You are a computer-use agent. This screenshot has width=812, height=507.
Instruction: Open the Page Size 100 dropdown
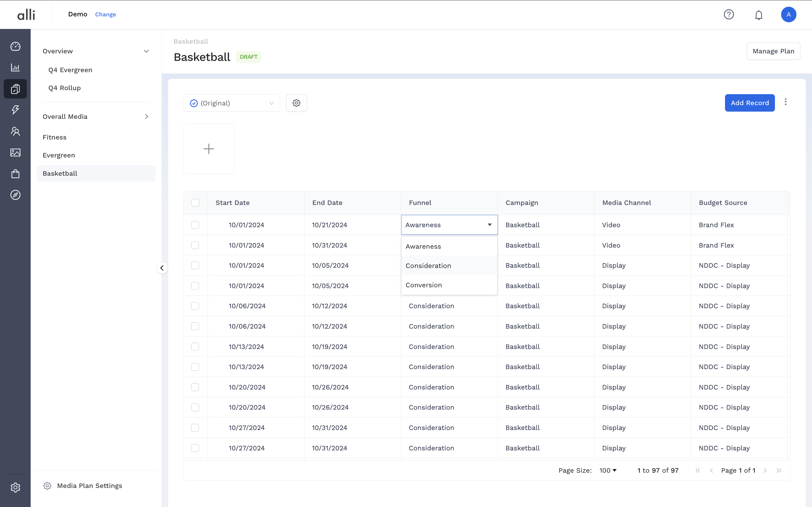pos(608,471)
